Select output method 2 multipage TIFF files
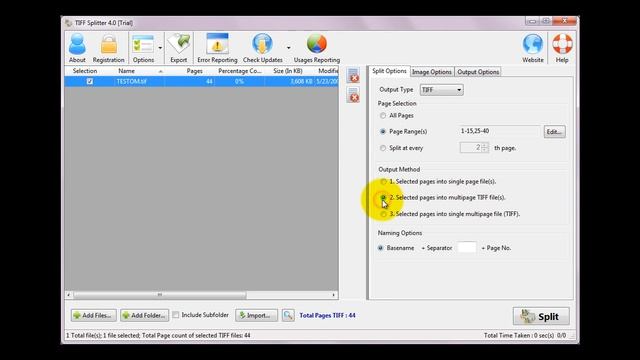640x360 pixels. (x=383, y=198)
